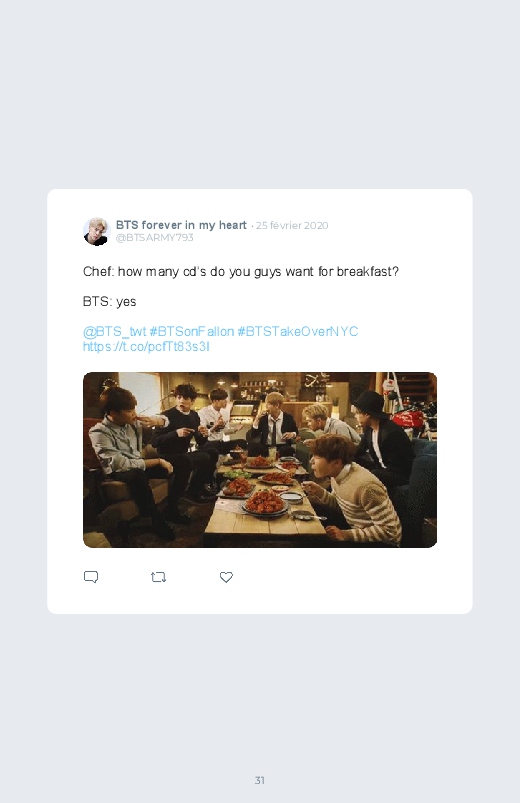Open the t.co/pcfTt83s3I short link

tap(146, 347)
